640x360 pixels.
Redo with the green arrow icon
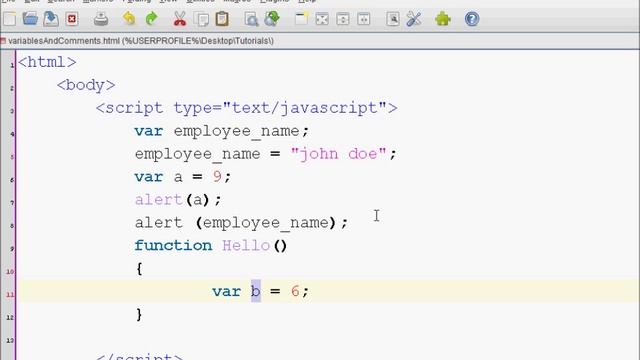151,19
